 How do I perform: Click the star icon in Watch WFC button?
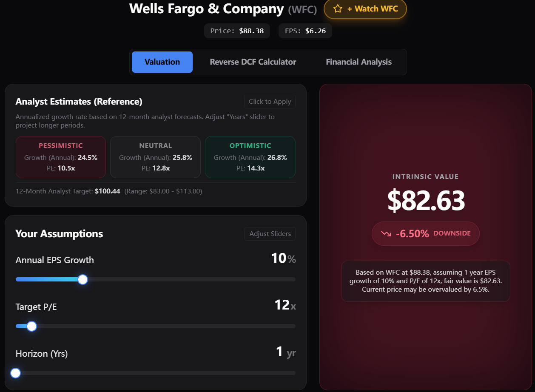pyautogui.click(x=338, y=9)
